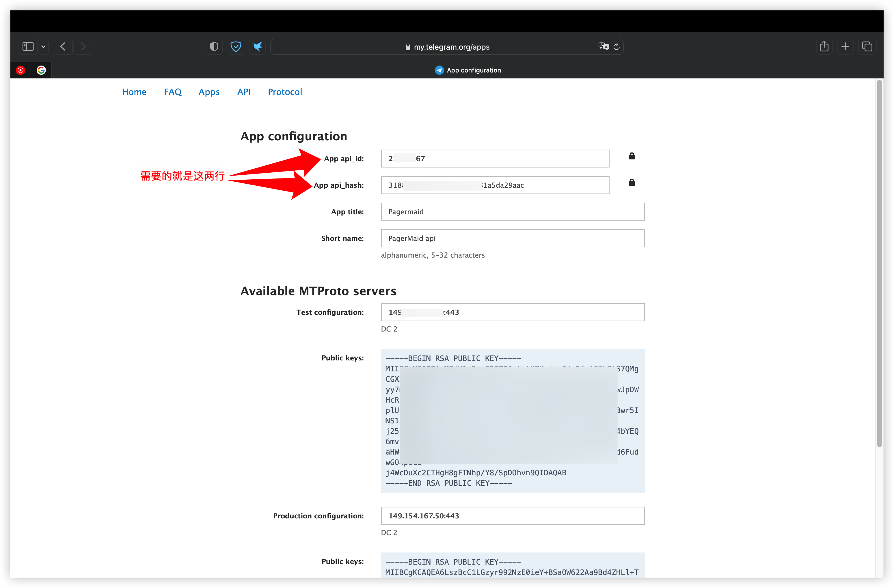Click the Safari sidebar toggle icon
Screen dimensions: 894x588
click(28, 46)
